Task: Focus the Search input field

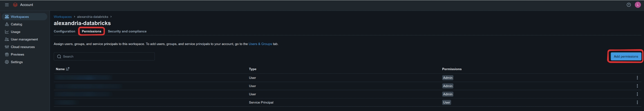Action: (104, 56)
